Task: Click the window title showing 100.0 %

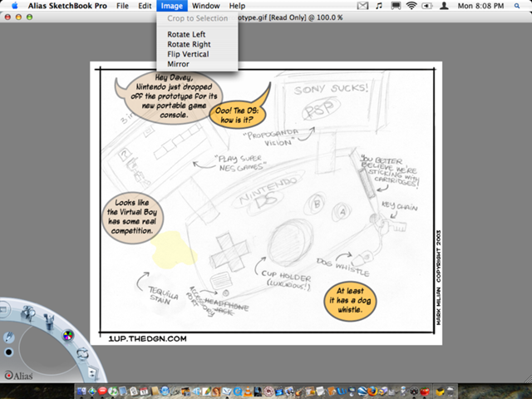Action: pyautogui.click(x=290, y=17)
